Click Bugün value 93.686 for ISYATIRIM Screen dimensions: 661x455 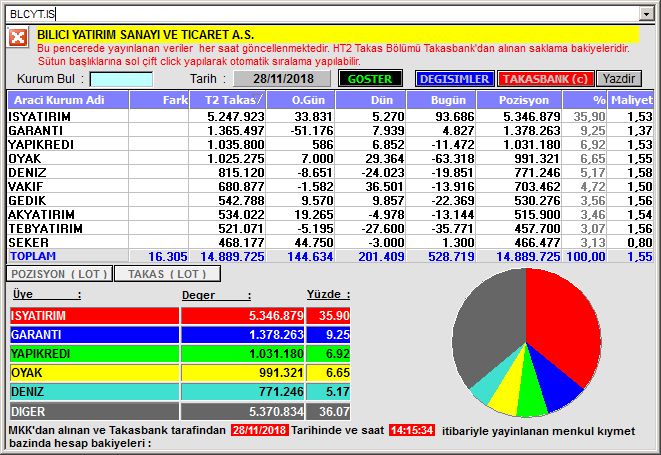click(x=455, y=116)
